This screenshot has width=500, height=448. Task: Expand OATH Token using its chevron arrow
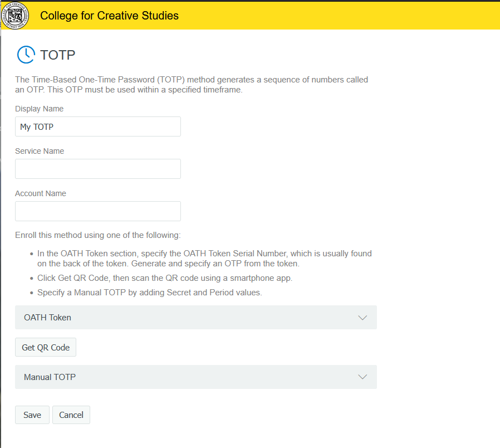362,318
